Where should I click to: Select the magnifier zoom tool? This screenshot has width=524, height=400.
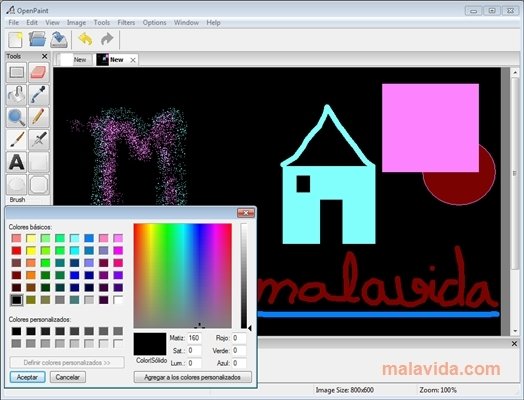(x=16, y=117)
